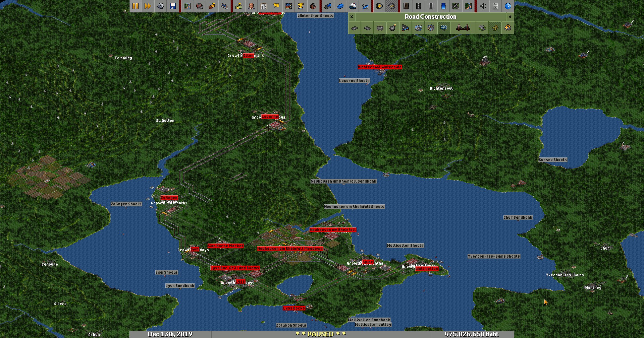Show the ship list
This screenshot has width=644, height=338.
click(353, 6)
